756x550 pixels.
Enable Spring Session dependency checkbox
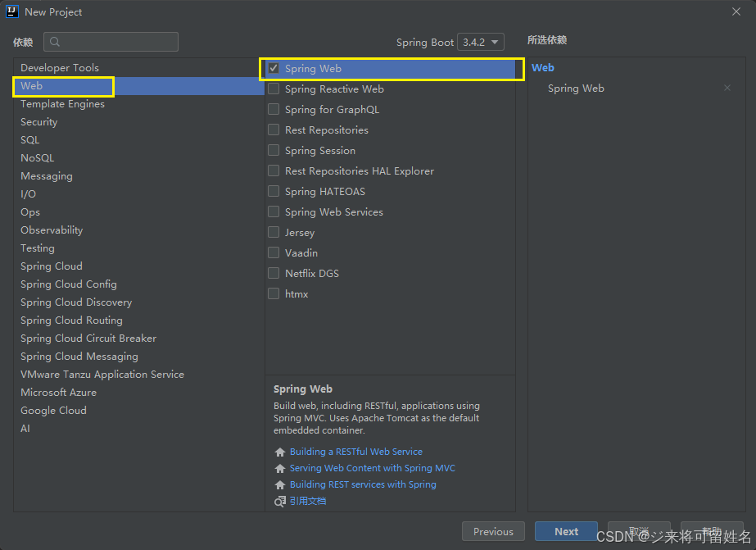[274, 150]
